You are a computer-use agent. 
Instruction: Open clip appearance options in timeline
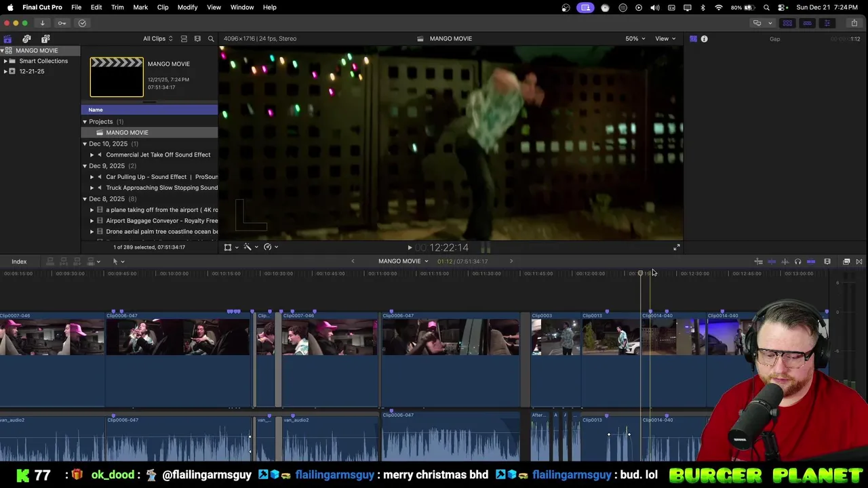point(827,262)
